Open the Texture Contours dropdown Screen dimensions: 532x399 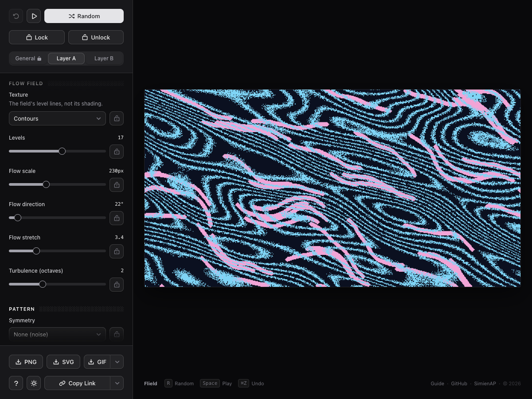point(57,118)
